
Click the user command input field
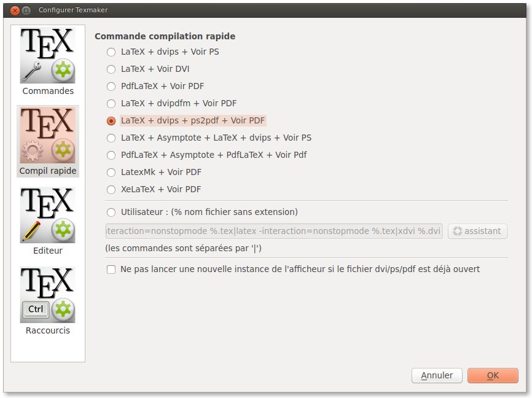pos(274,231)
